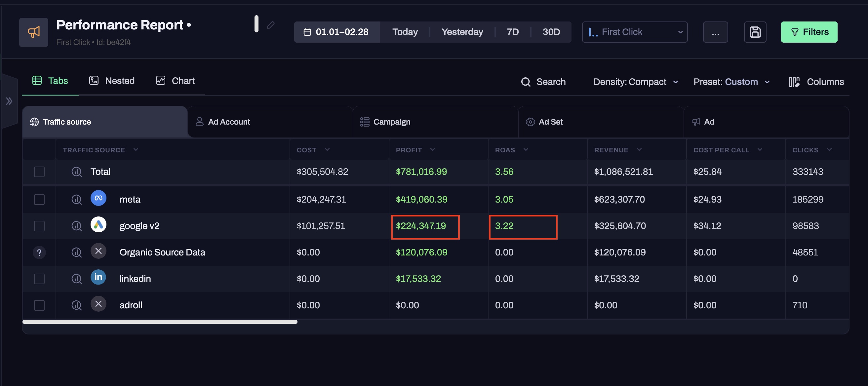Click the horizontal table scrollbar
The height and width of the screenshot is (386, 868).
tap(160, 322)
